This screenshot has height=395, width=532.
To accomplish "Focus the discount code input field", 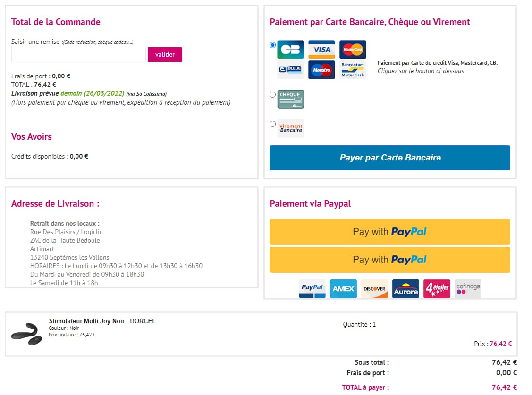I will point(78,54).
